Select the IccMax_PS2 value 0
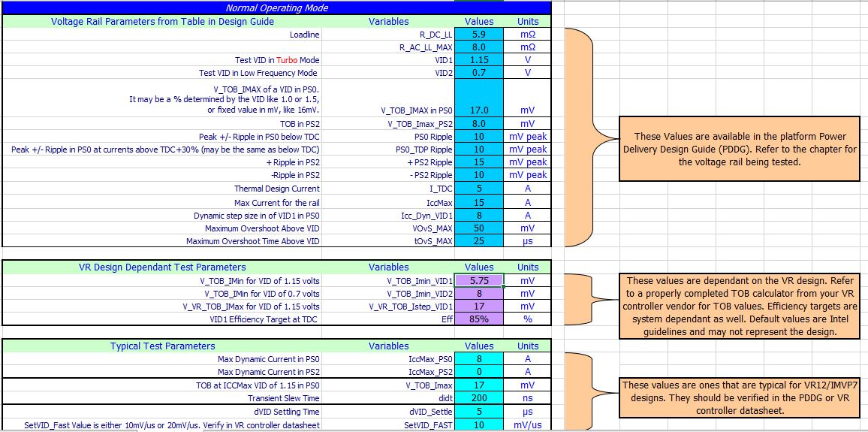 click(478, 372)
